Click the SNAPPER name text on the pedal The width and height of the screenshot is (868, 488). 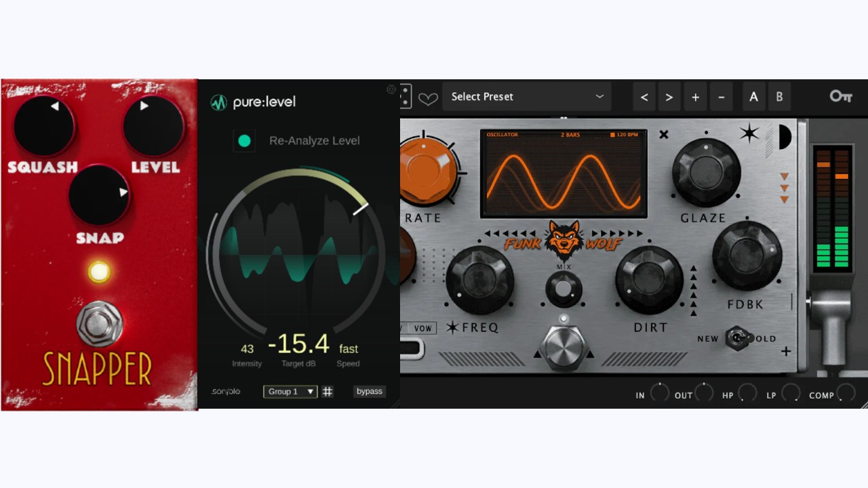pos(97,369)
